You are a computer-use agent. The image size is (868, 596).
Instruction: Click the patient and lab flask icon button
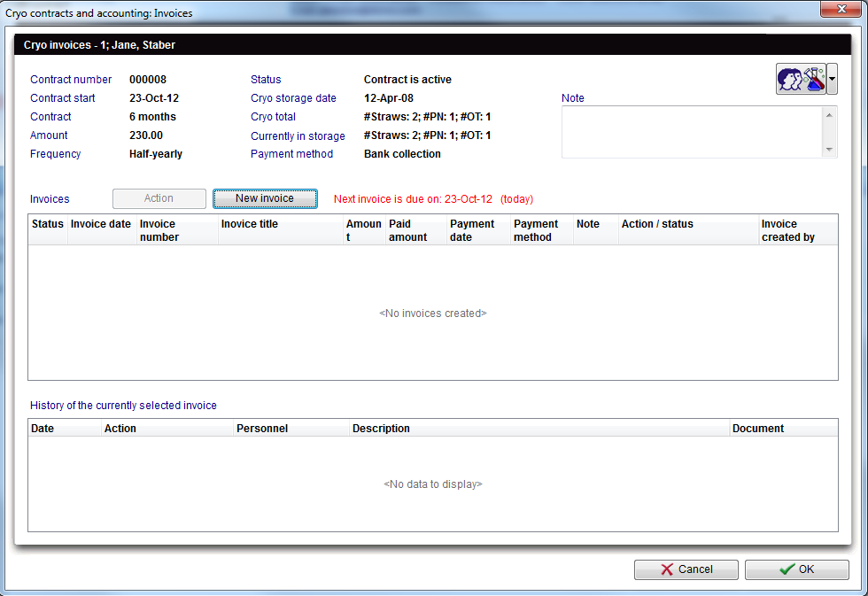pyautogui.click(x=801, y=79)
